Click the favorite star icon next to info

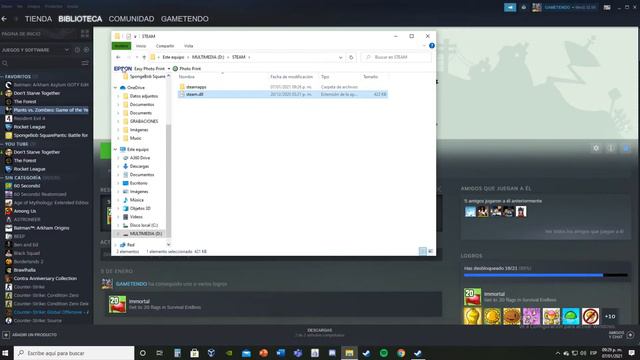click(626, 148)
